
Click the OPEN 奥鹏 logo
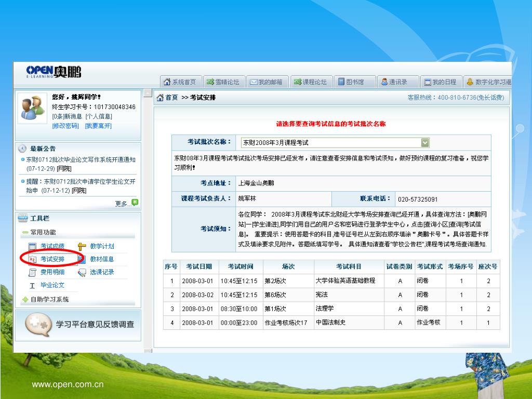click(x=54, y=72)
